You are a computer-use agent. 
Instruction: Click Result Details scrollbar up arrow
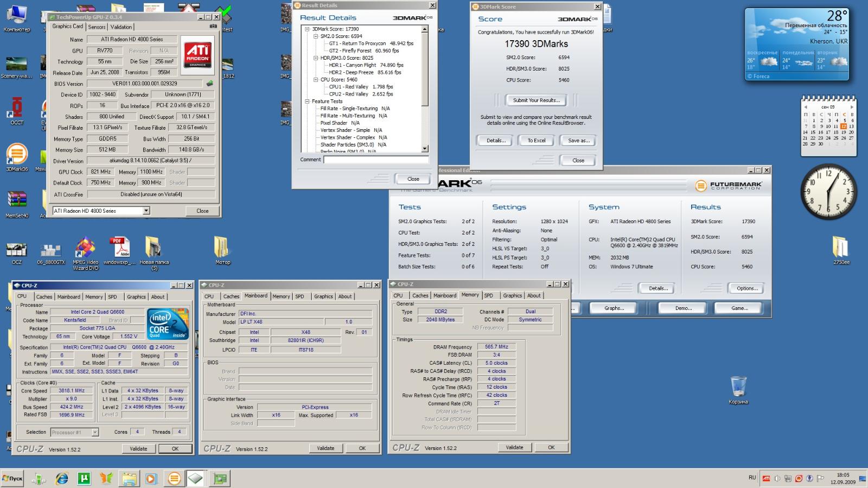click(x=425, y=29)
